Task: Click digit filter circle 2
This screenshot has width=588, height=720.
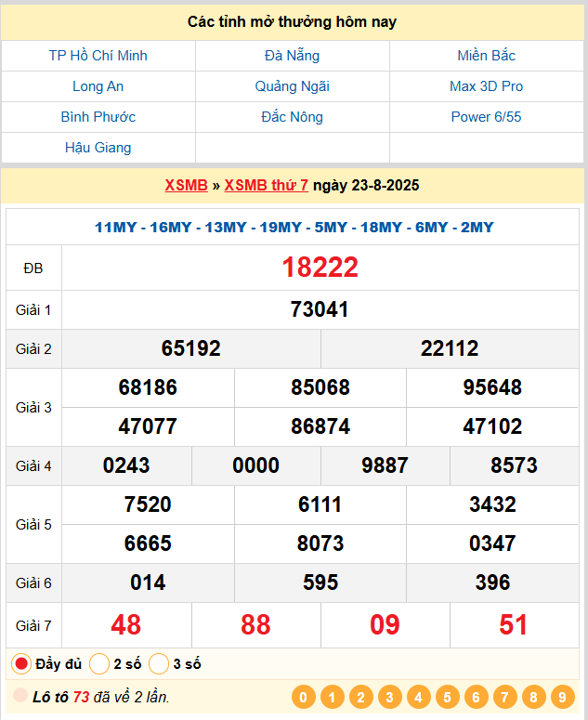Action: pos(360,697)
